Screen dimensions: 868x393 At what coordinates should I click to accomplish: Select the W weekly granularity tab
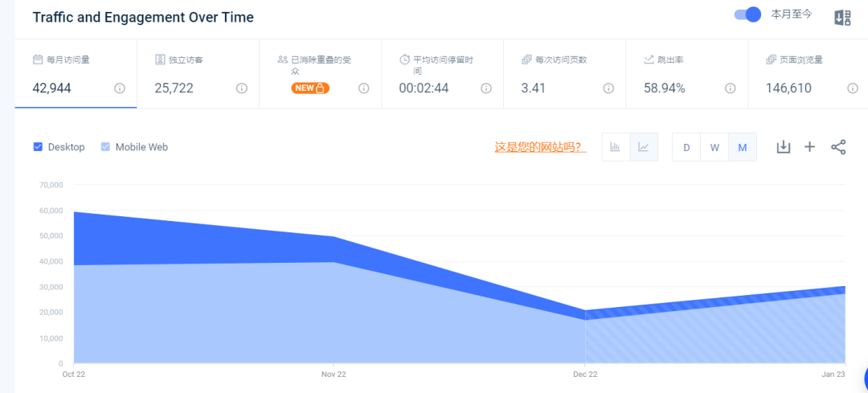coord(714,147)
